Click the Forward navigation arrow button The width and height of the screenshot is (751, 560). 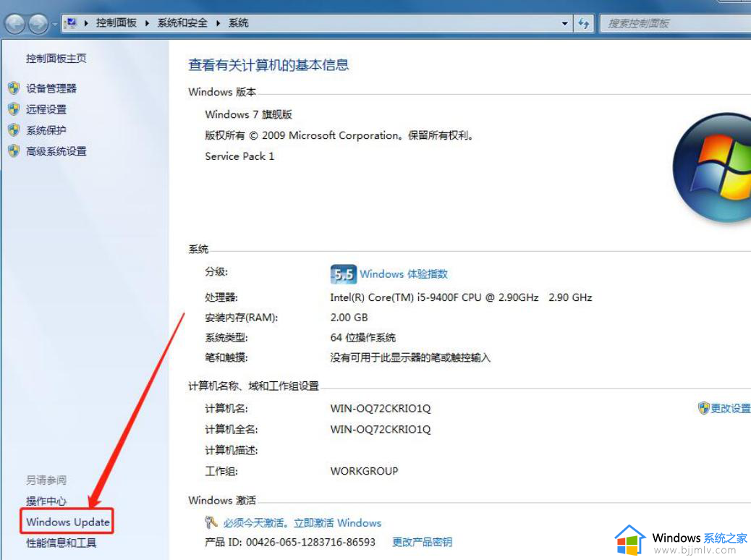38,23
